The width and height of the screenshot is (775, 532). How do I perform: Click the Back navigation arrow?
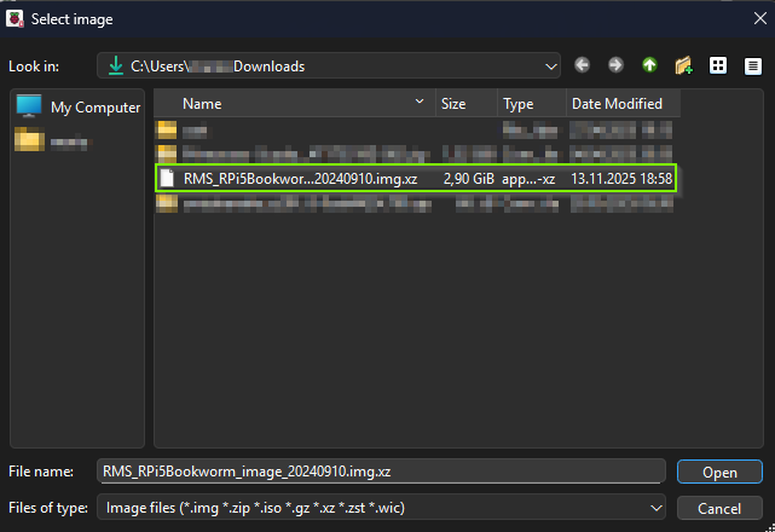pyautogui.click(x=582, y=65)
